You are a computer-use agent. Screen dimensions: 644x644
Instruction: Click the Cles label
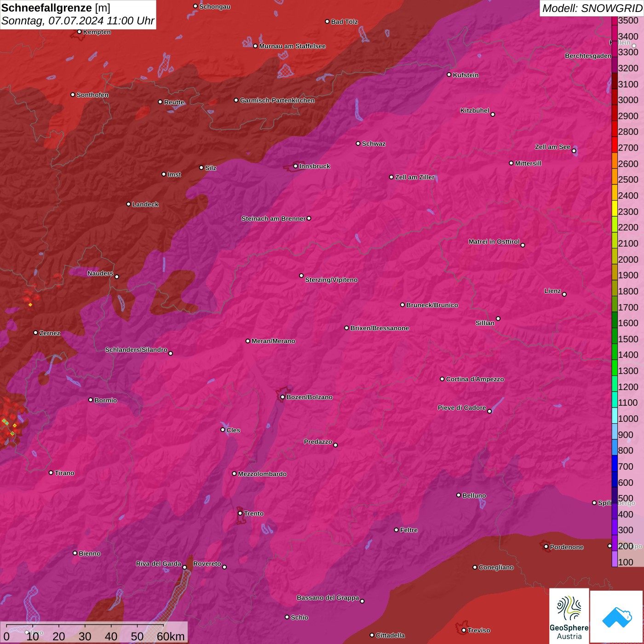pyautogui.click(x=233, y=430)
